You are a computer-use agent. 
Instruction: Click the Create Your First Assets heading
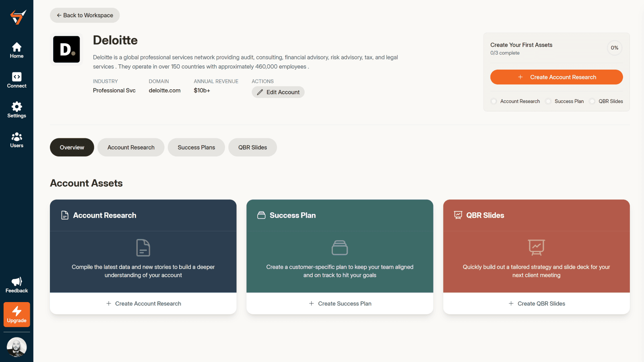tap(521, 45)
